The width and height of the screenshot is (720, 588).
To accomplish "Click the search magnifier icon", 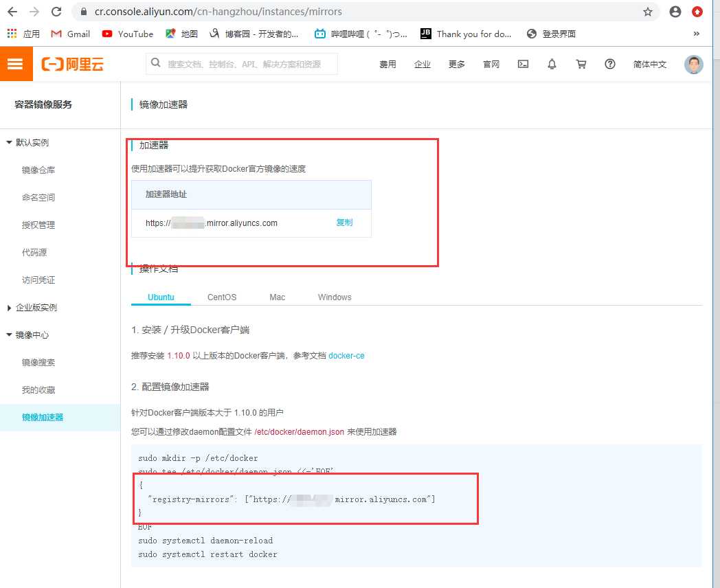I will click(x=156, y=63).
